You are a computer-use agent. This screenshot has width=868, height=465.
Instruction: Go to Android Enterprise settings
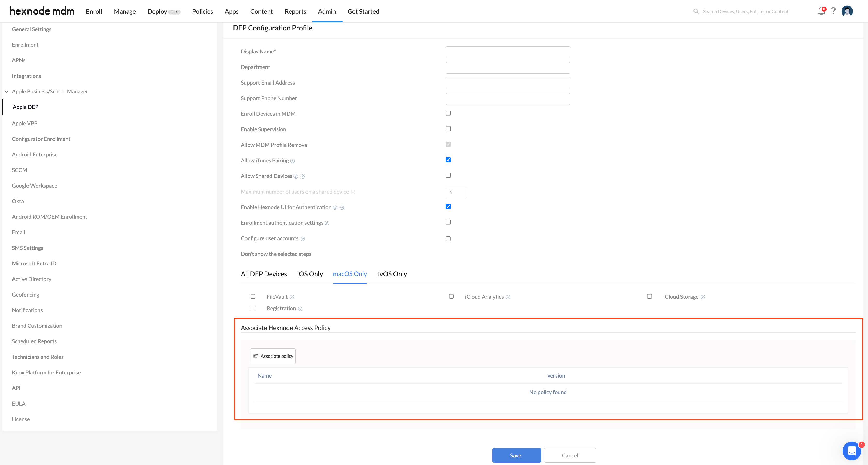point(35,155)
